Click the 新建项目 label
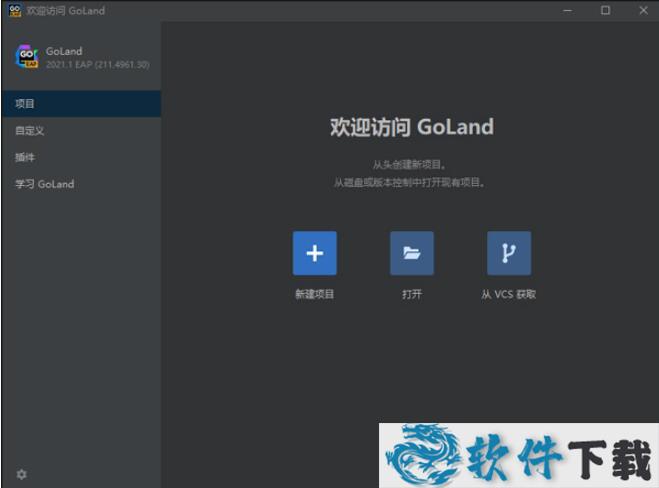659x488 pixels. click(314, 294)
